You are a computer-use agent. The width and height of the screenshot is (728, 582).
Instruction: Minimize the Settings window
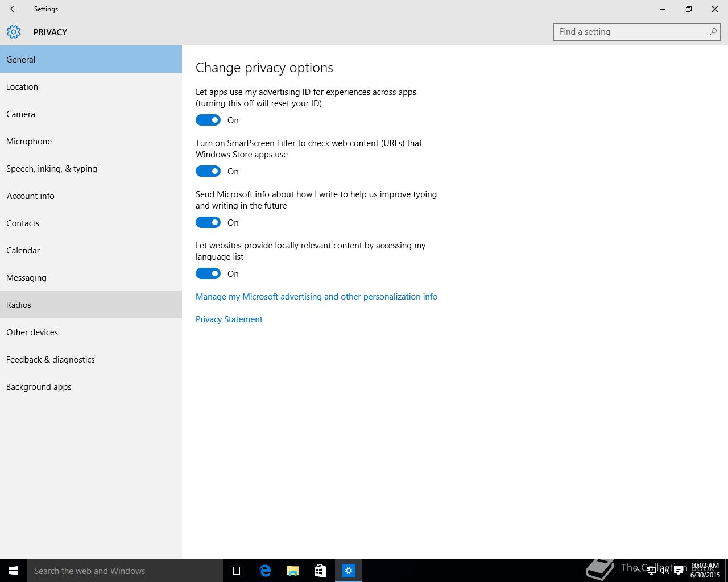[x=663, y=9]
